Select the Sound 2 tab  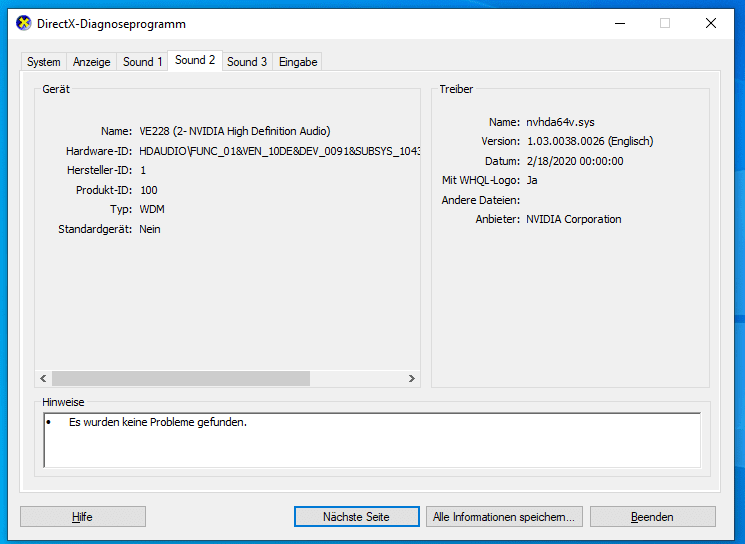[195, 60]
